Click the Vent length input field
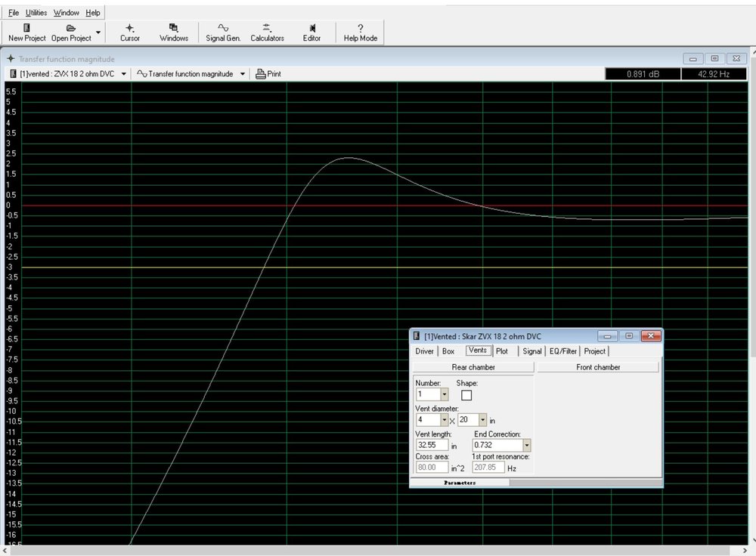Image resolution: width=756 pixels, height=556 pixels. click(x=432, y=445)
